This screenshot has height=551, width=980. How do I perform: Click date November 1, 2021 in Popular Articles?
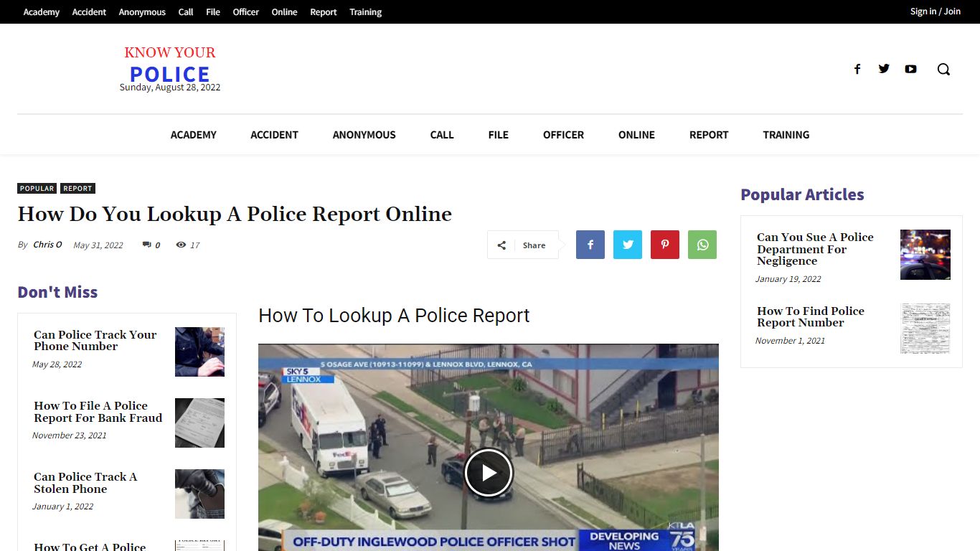pyautogui.click(x=790, y=341)
